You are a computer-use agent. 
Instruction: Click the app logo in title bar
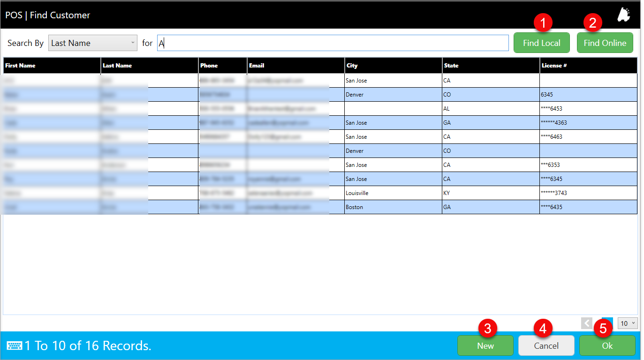pyautogui.click(x=623, y=15)
